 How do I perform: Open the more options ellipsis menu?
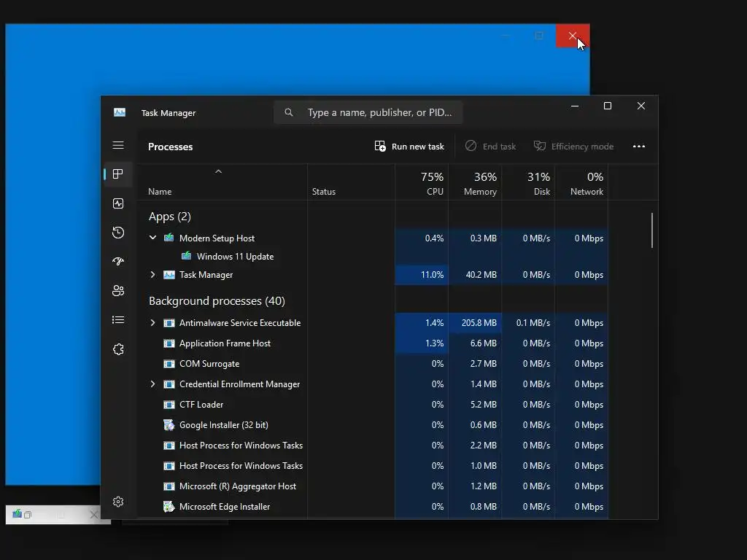click(x=639, y=146)
